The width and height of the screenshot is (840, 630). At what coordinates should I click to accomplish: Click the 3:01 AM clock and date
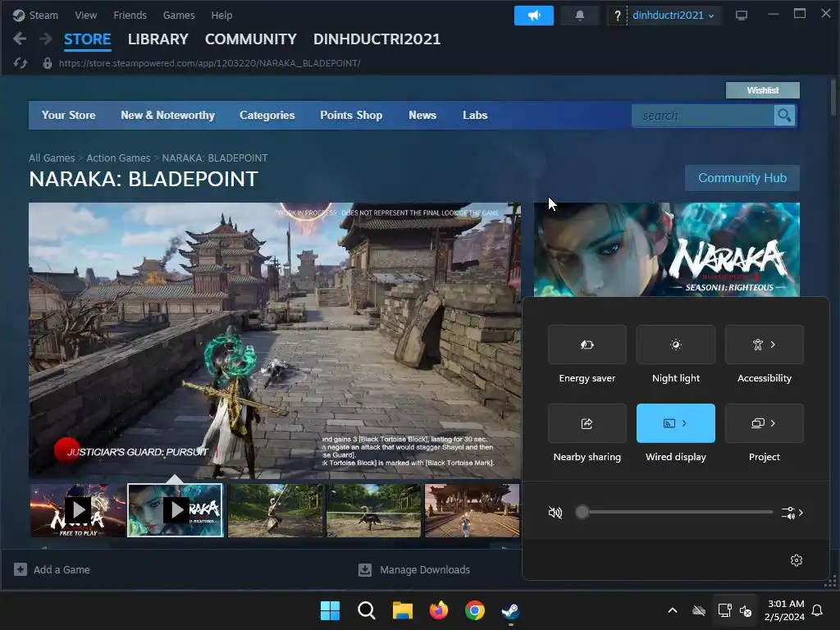[785, 610]
